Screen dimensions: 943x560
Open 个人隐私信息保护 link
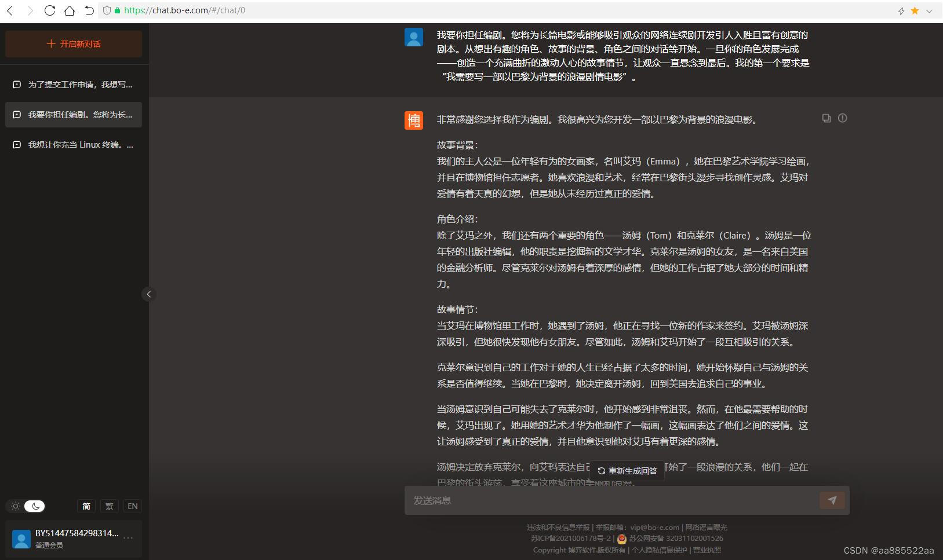[x=659, y=550]
